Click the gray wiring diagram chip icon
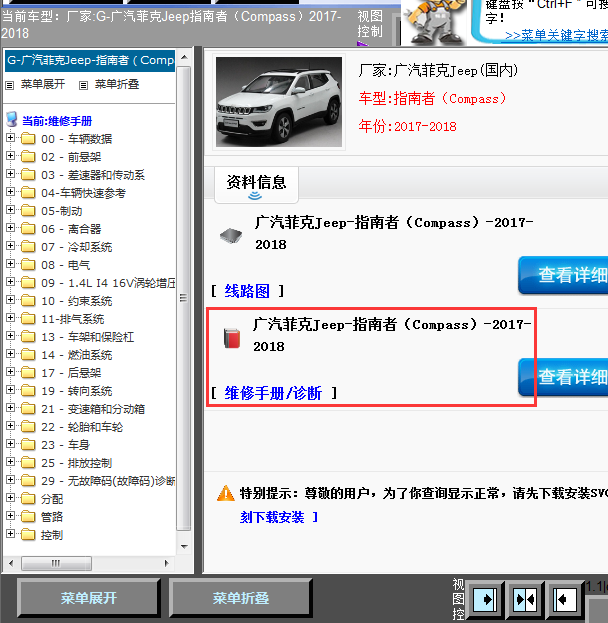608x623 pixels. 229,236
